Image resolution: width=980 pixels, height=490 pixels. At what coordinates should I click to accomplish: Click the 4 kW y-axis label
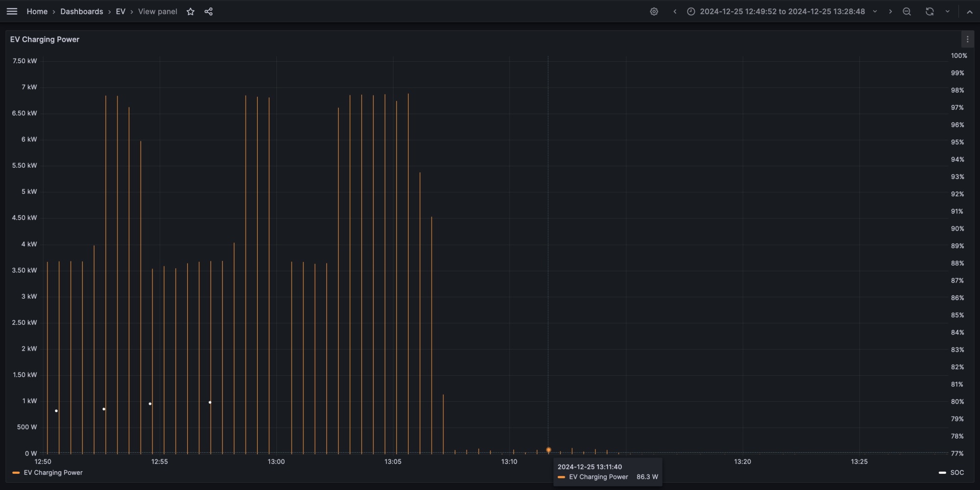coord(29,244)
